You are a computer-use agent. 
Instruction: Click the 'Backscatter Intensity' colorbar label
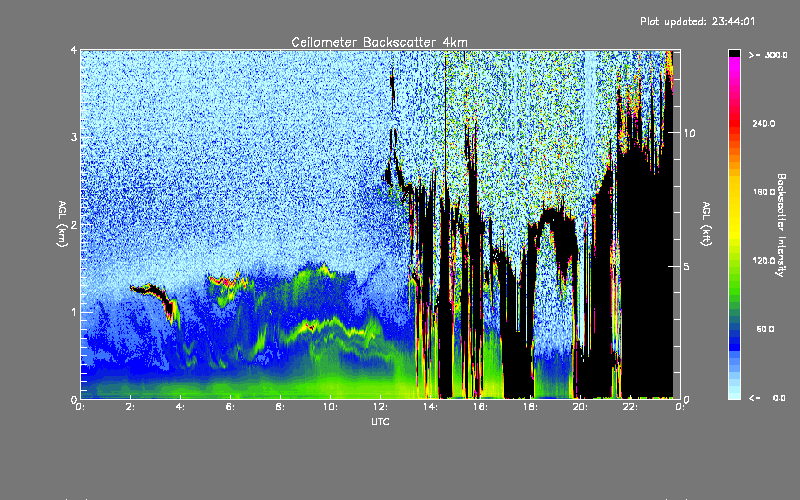780,225
